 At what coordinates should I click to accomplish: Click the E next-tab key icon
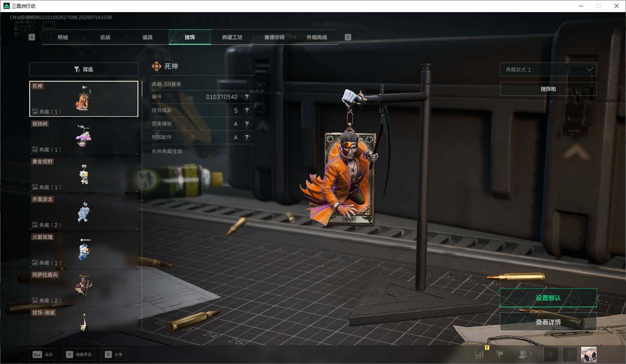pyautogui.click(x=348, y=37)
